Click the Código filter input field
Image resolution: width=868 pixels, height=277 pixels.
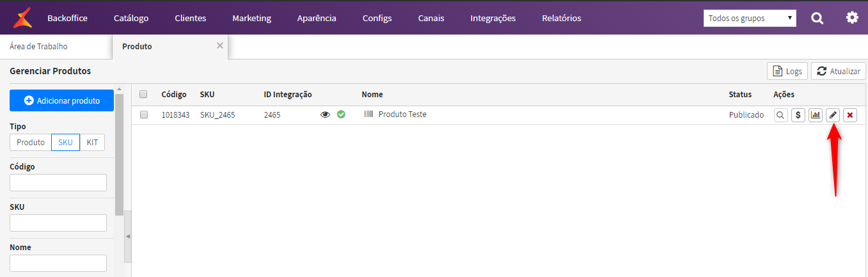[58, 182]
